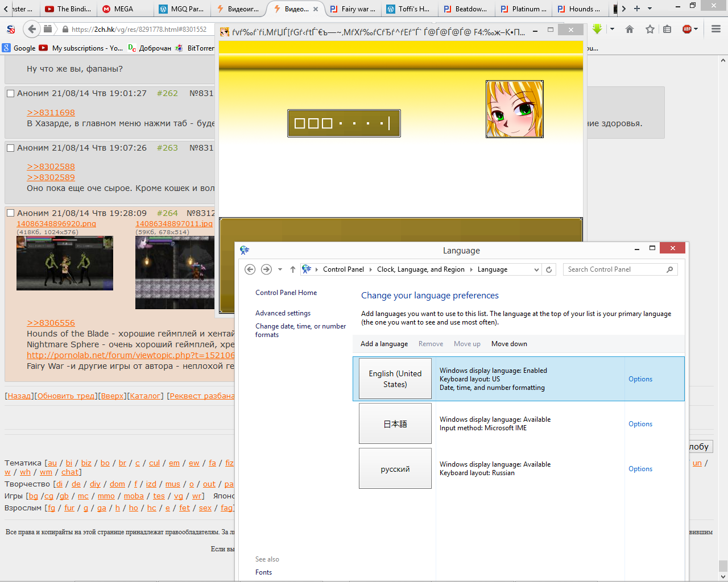The width and height of the screenshot is (728, 582).
Task: Open Advanced settings link
Action: (283, 313)
